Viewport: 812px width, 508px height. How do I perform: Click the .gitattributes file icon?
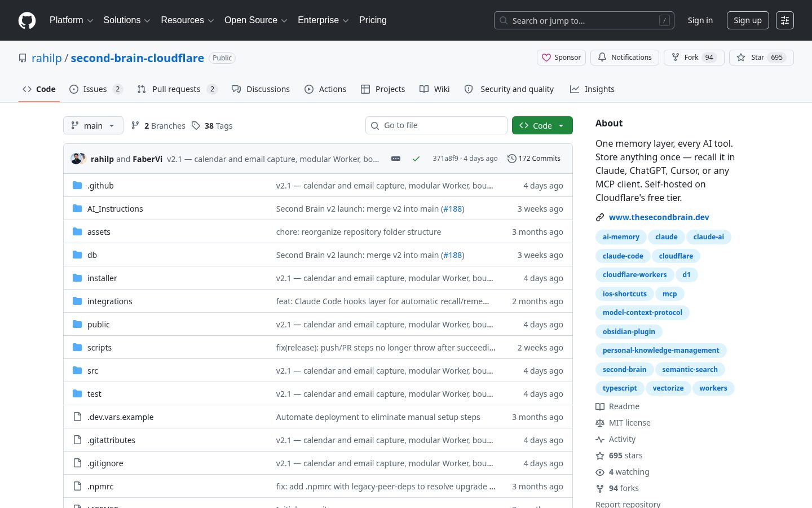click(77, 440)
